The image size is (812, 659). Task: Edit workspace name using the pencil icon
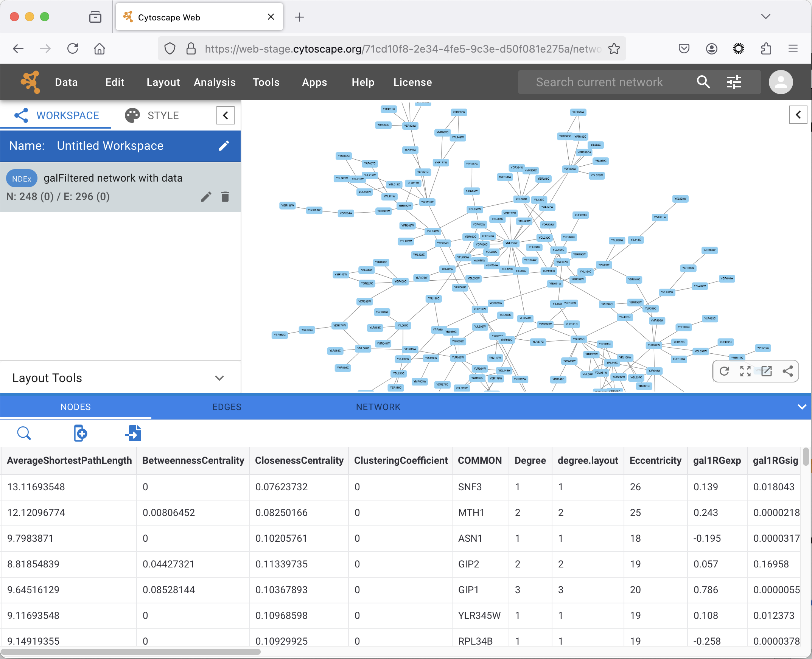point(224,146)
